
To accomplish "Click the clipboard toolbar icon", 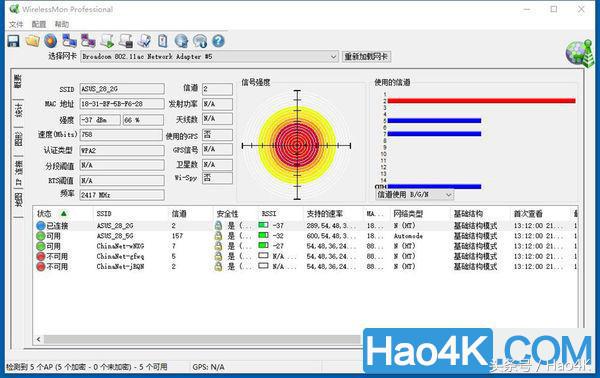I will point(163,41).
